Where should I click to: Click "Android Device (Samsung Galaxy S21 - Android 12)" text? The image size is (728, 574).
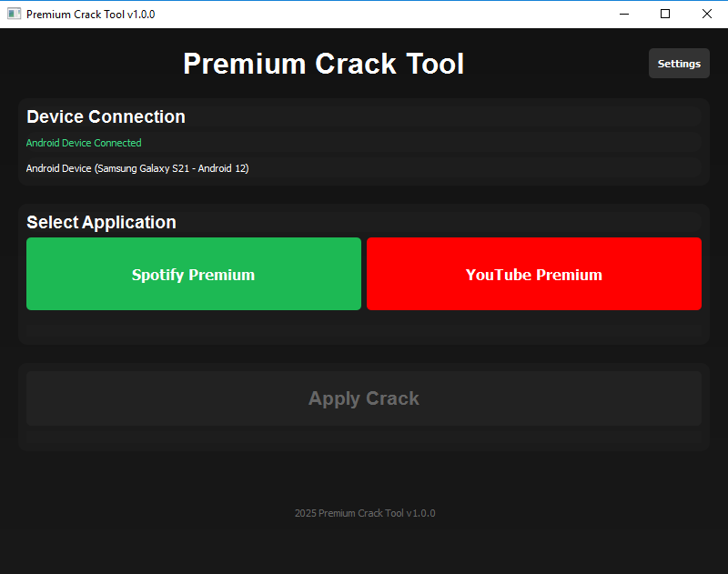point(137,168)
